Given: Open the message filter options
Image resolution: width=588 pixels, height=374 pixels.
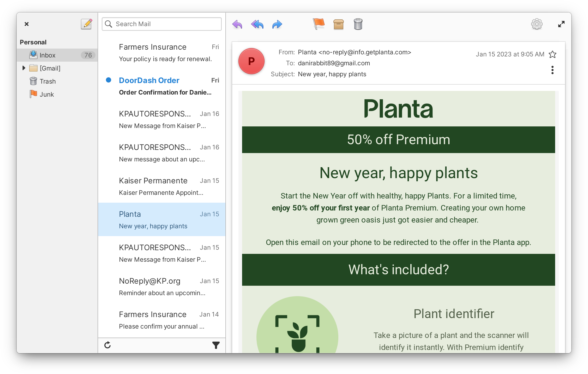Looking at the screenshot, I should pyautogui.click(x=215, y=345).
